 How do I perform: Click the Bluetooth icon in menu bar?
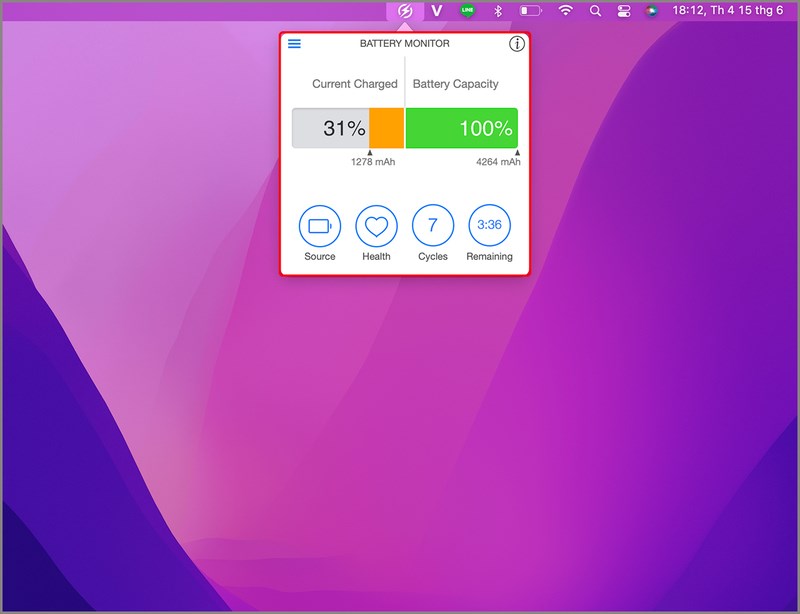pos(497,11)
